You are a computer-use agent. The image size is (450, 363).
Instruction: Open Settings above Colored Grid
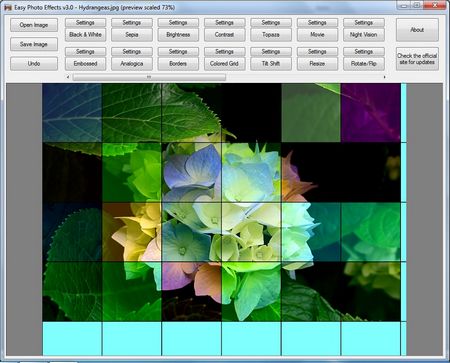[x=224, y=52]
